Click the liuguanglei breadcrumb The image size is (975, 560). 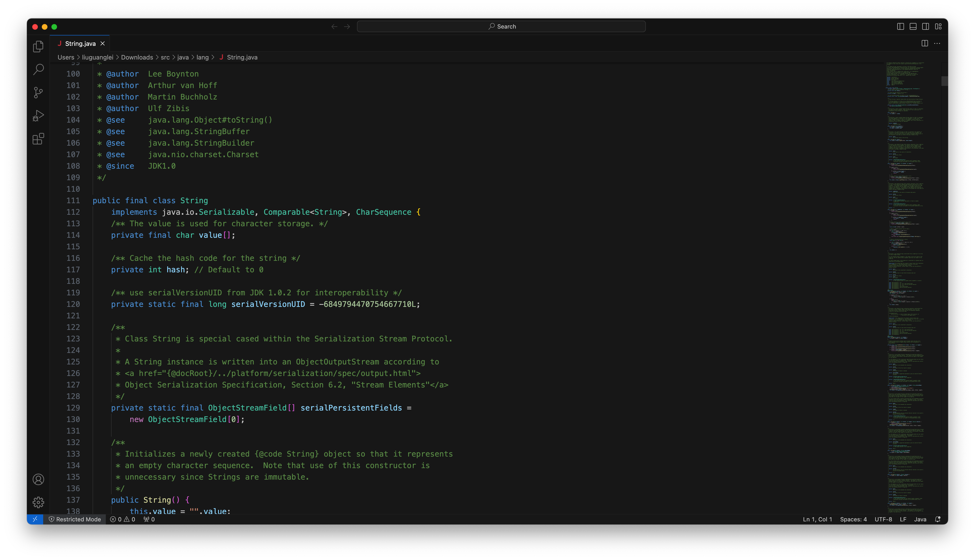click(98, 57)
